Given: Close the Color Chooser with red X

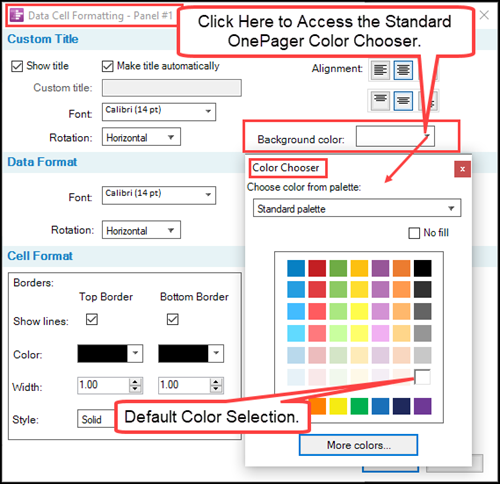Looking at the screenshot, I should pyautogui.click(x=462, y=169).
